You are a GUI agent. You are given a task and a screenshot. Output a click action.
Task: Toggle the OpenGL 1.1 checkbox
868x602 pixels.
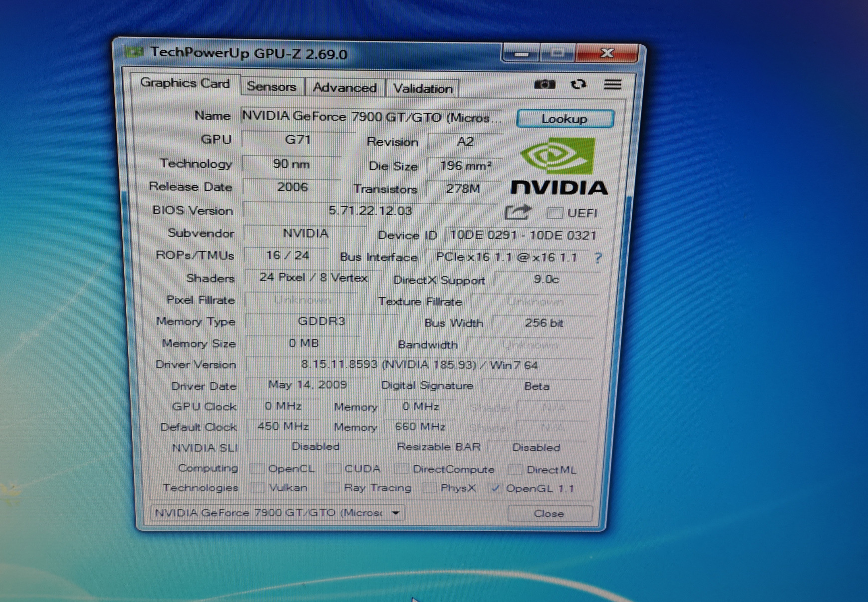(x=495, y=488)
